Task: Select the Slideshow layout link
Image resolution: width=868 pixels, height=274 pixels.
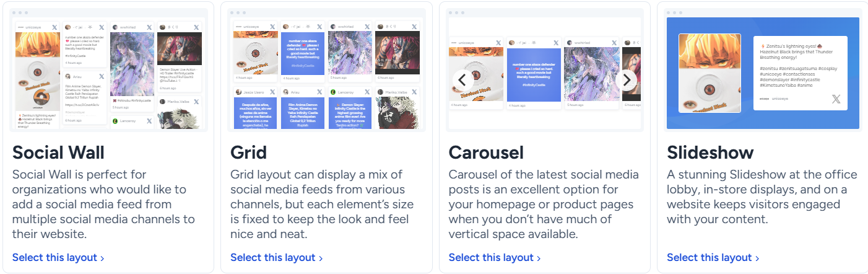Action: (x=713, y=257)
